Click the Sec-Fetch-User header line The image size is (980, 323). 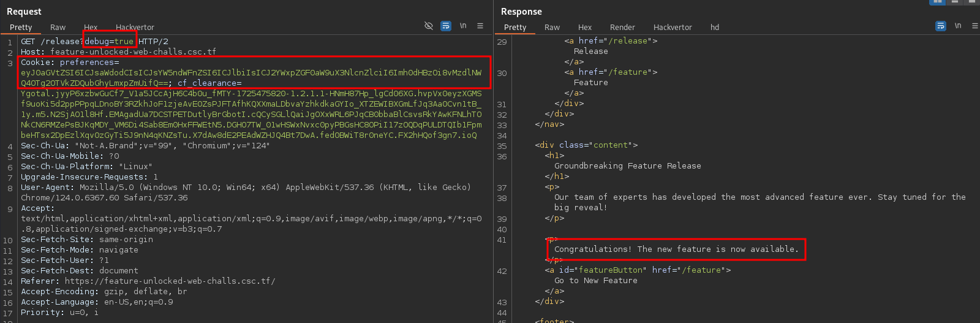coord(65,260)
